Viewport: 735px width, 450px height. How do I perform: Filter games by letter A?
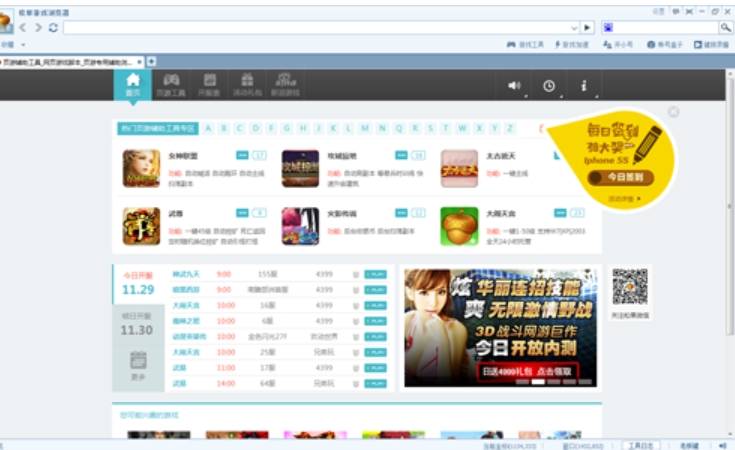(208, 128)
